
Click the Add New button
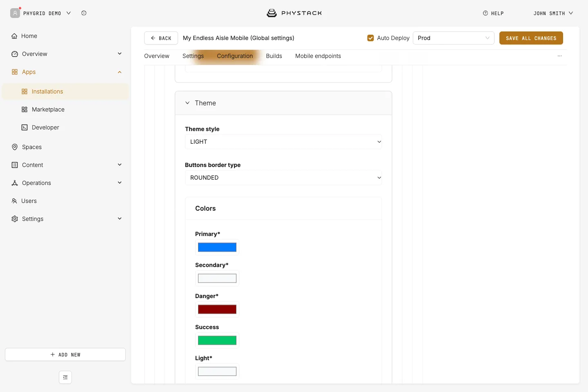[x=65, y=354]
